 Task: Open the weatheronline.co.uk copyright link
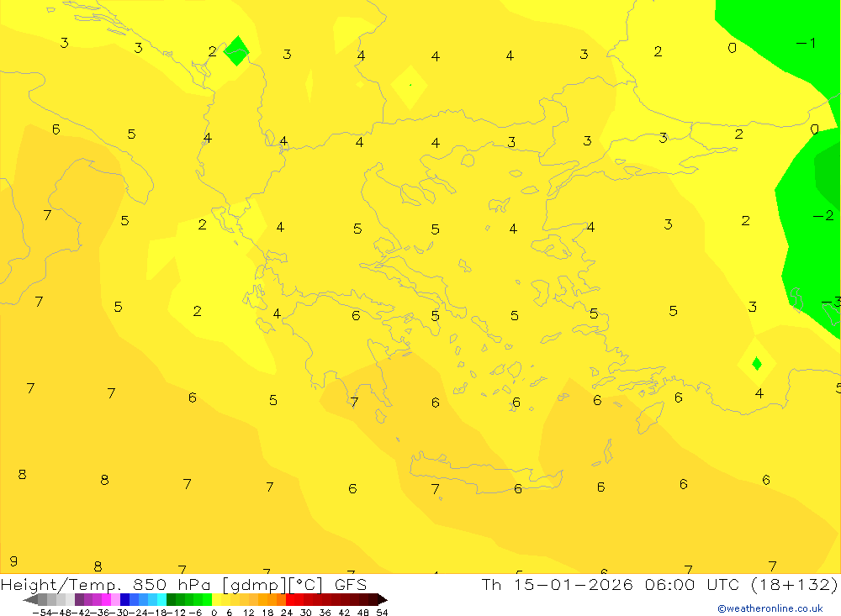(x=770, y=608)
